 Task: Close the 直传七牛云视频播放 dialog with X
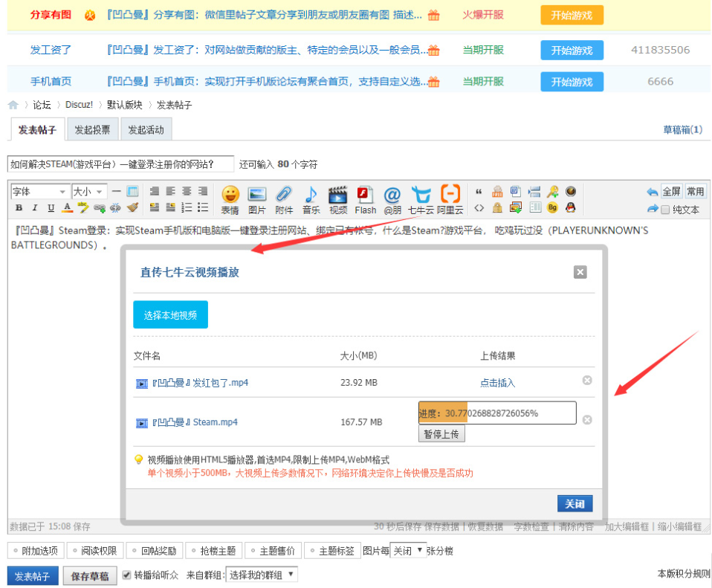click(x=580, y=272)
